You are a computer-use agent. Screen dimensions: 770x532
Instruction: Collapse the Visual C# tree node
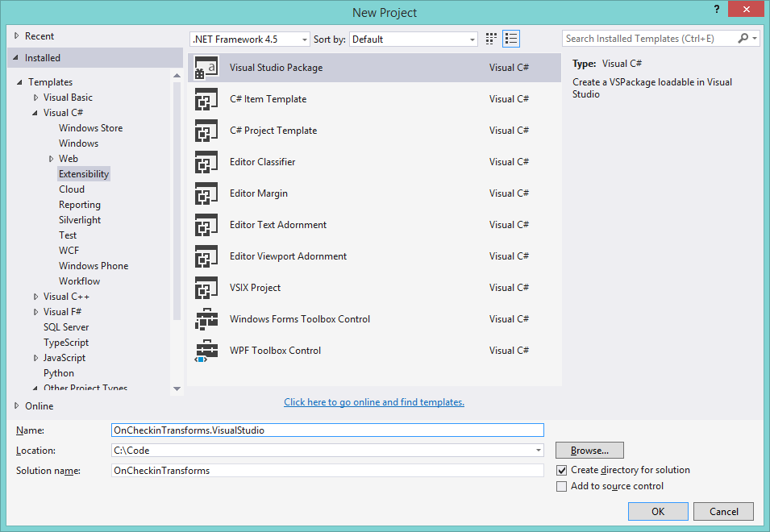pos(35,112)
